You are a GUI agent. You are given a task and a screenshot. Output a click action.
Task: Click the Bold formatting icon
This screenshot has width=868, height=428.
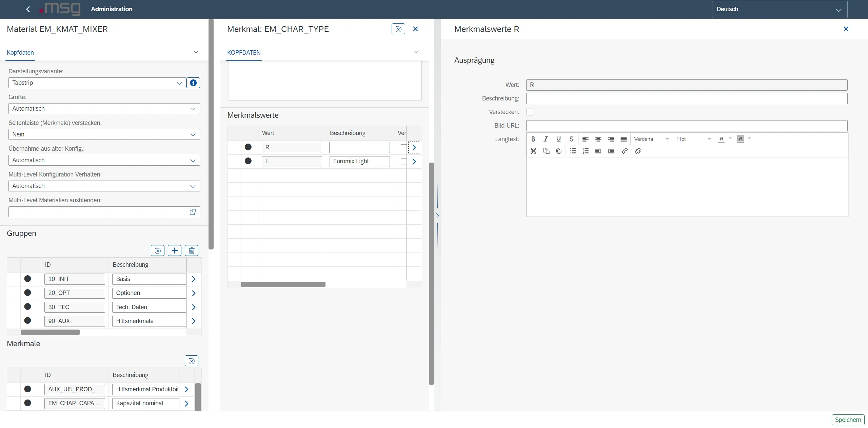tap(533, 139)
